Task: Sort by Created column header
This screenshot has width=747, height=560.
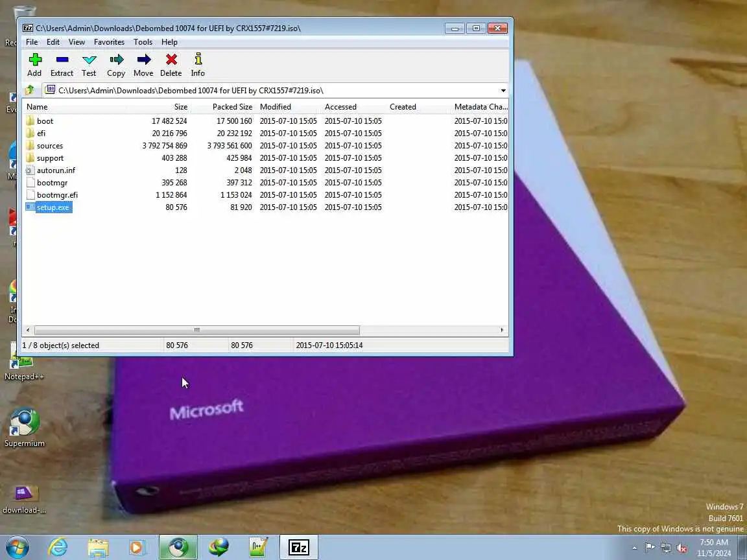Action: click(418, 107)
